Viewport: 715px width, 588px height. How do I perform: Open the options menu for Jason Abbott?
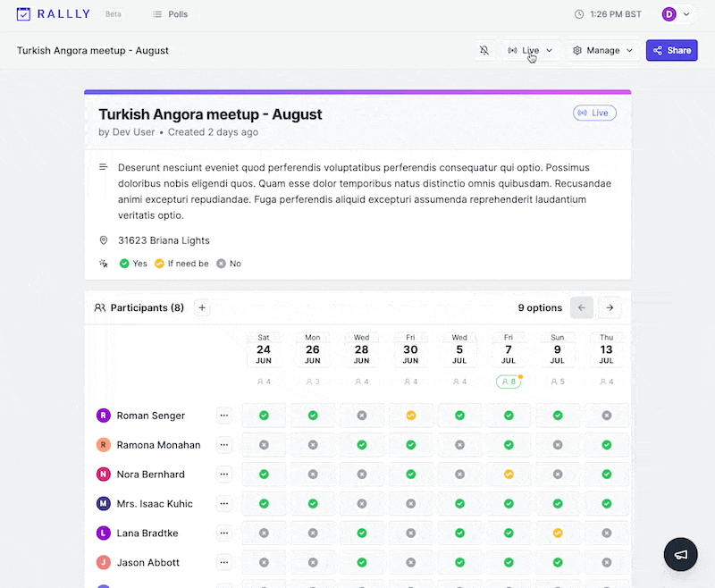click(x=223, y=563)
